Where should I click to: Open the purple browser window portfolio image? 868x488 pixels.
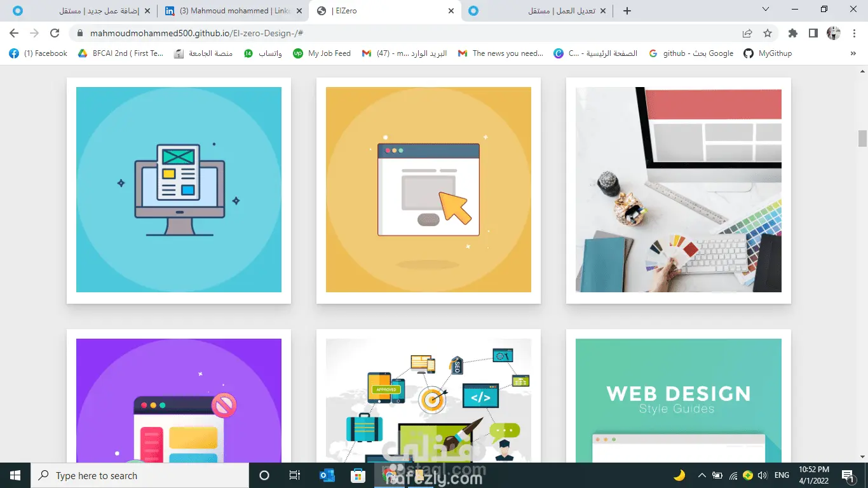click(x=179, y=400)
